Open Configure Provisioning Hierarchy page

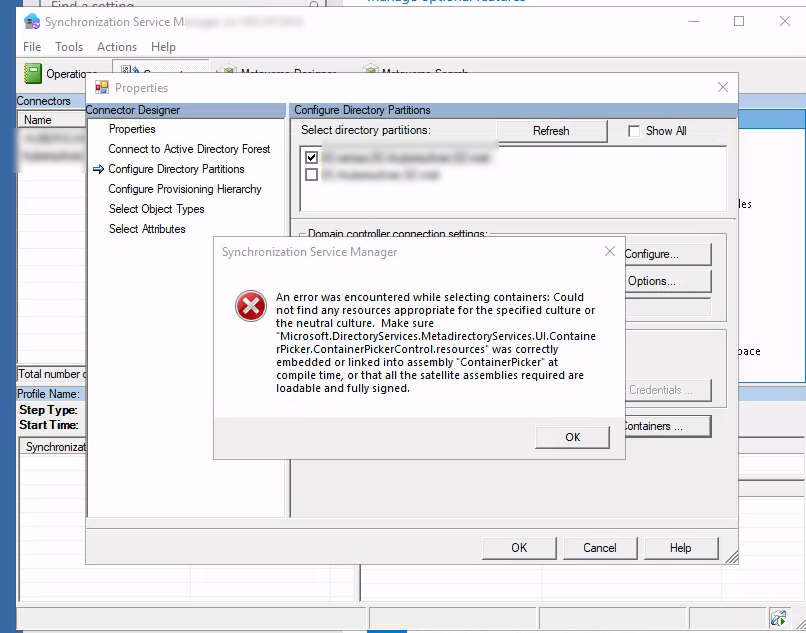[x=185, y=189]
